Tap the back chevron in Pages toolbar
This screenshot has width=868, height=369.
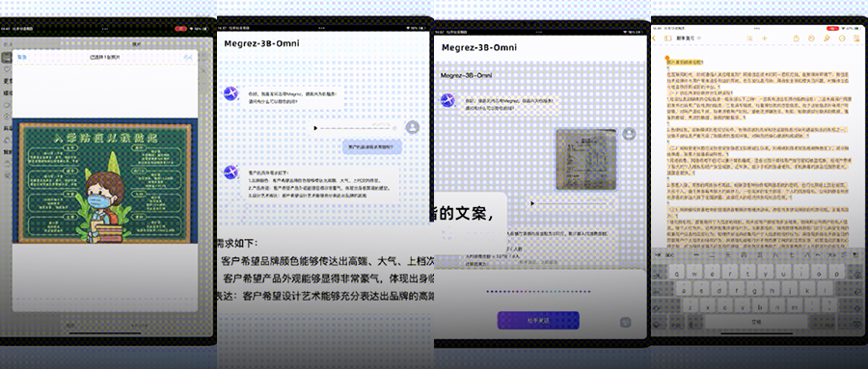click(x=654, y=39)
